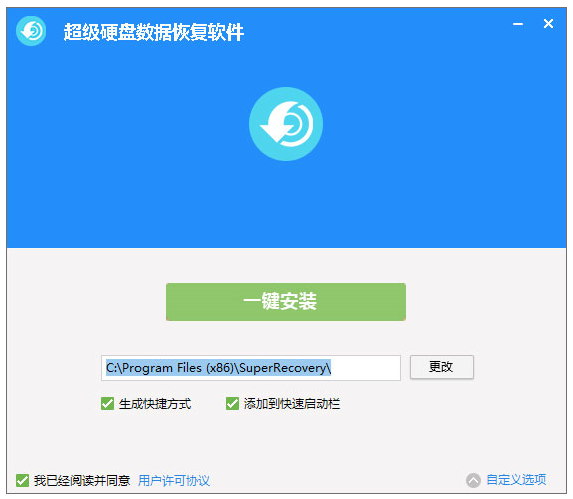The image size is (573, 499).
Task: Uncheck the 添加到快速启动栏 checkbox
Action: (232, 404)
